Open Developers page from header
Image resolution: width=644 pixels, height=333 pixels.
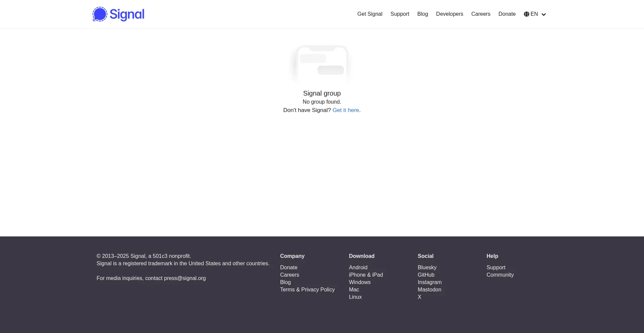coord(449,14)
